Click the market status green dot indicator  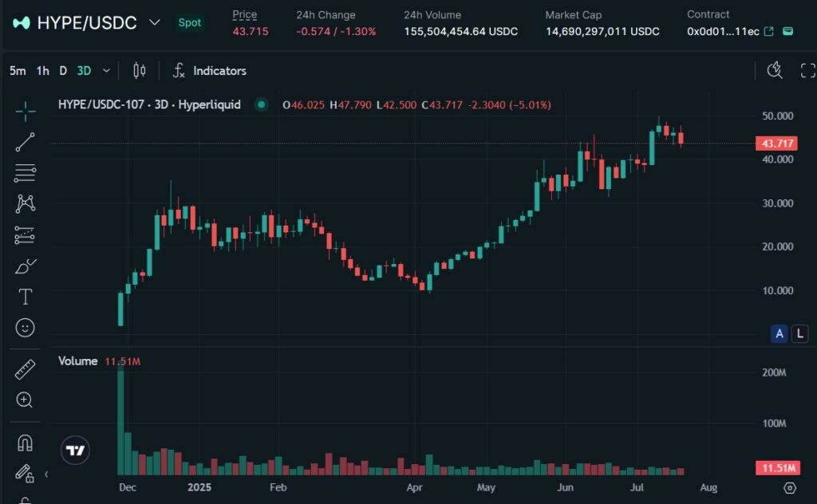click(x=261, y=104)
